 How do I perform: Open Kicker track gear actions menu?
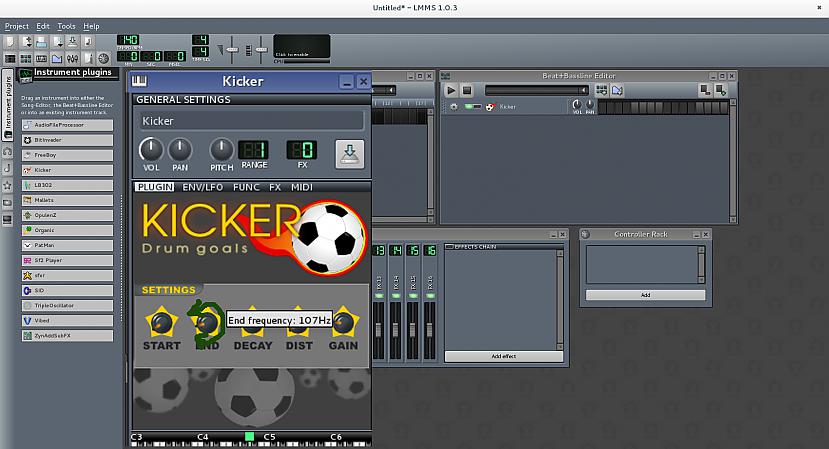click(x=454, y=106)
